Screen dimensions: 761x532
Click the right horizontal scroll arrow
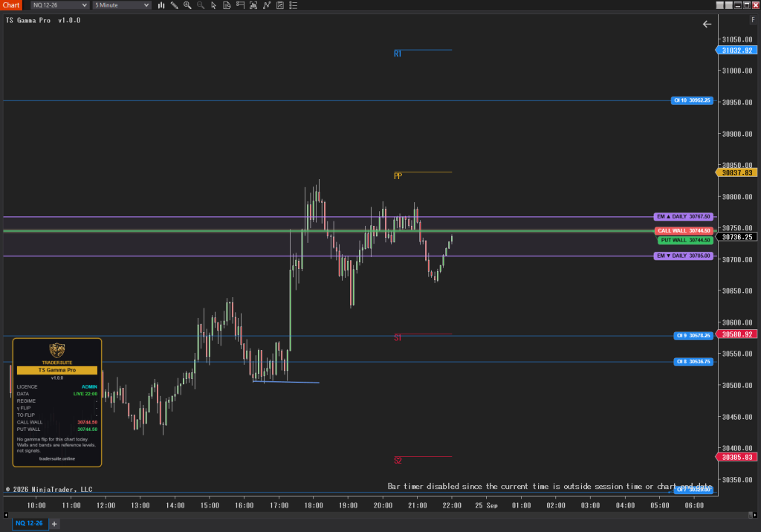(755, 515)
